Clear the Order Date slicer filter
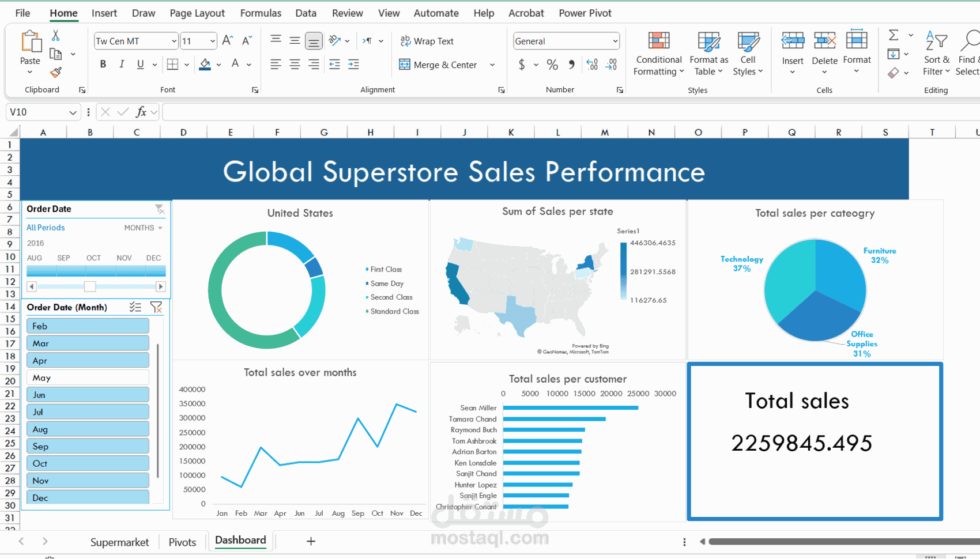The width and height of the screenshot is (980, 559). 161,209
